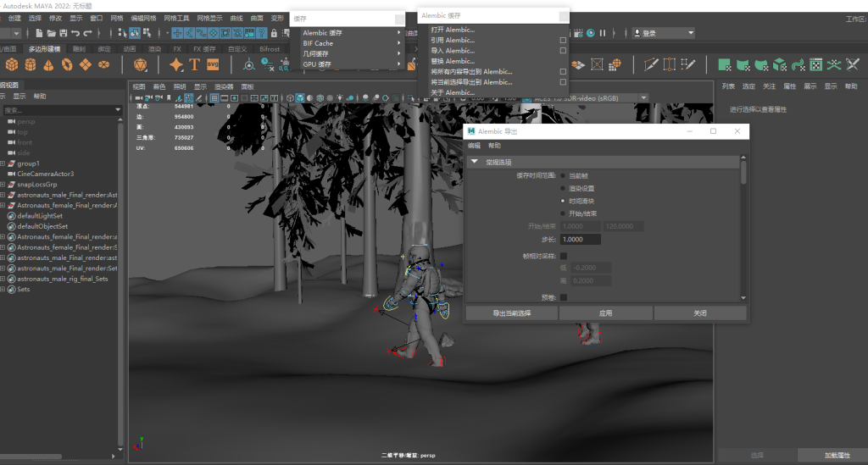This screenshot has height=465, width=868.
Task: Click the green planar UV mapping icon
Action: click(725, 64)
